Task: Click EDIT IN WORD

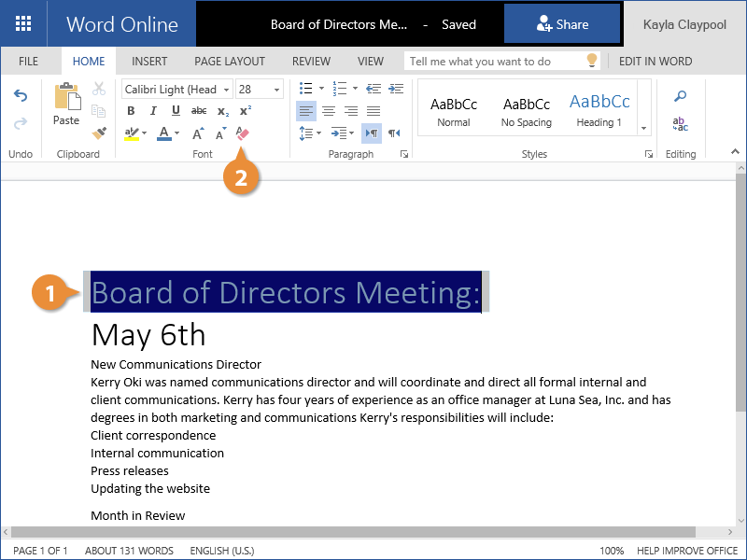Action: point(655,62)
